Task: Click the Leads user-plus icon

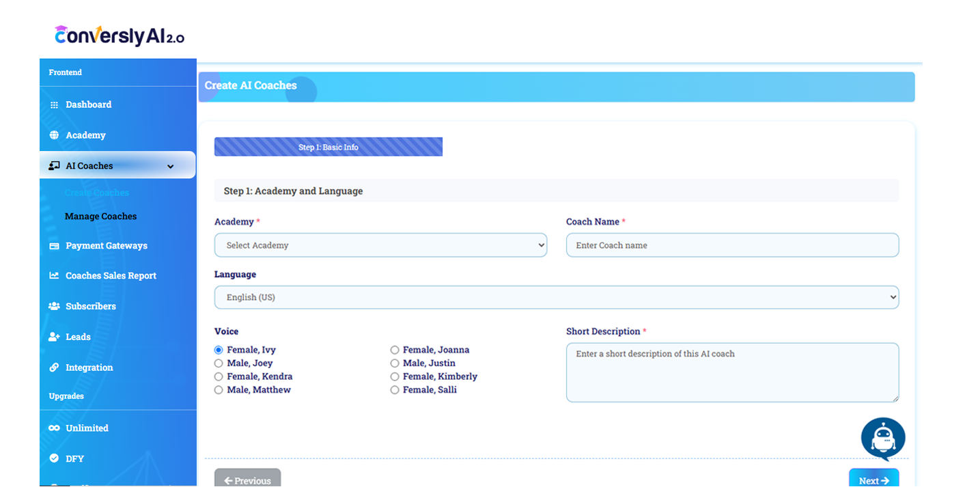Action: (x=54, y=337)
